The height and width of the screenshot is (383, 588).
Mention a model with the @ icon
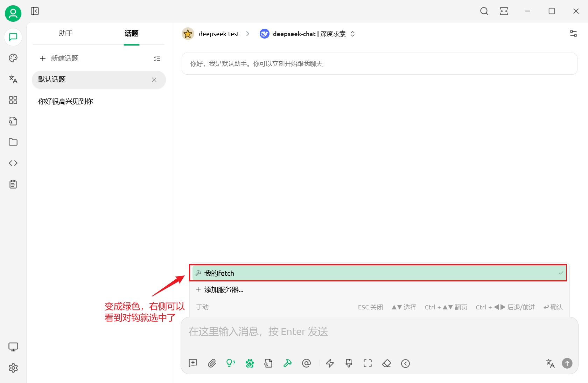tap(306, 363)
